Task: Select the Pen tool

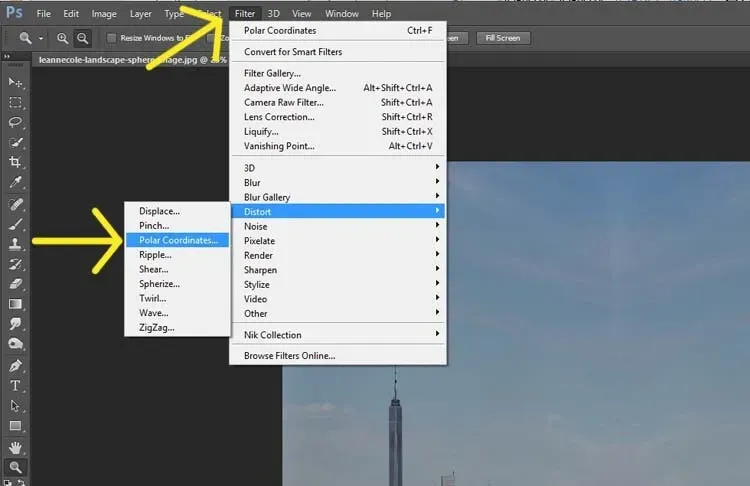Action: 16,365
